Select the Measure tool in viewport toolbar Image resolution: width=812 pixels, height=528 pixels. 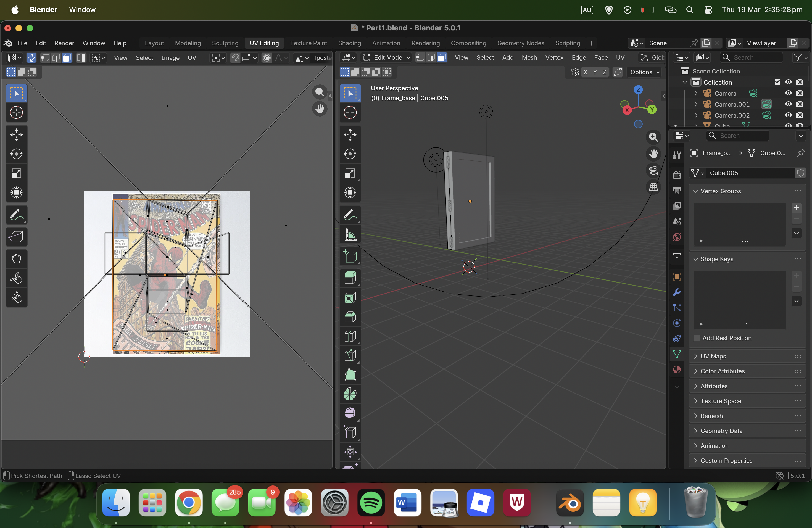[350, 235]
